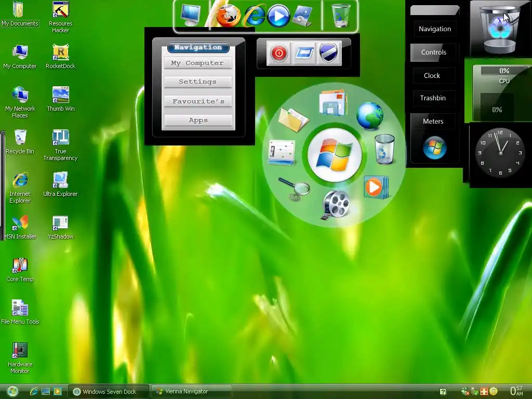Click the analog clock widget
The width and height of the screenshot is (532, 399).
point(500,153)
